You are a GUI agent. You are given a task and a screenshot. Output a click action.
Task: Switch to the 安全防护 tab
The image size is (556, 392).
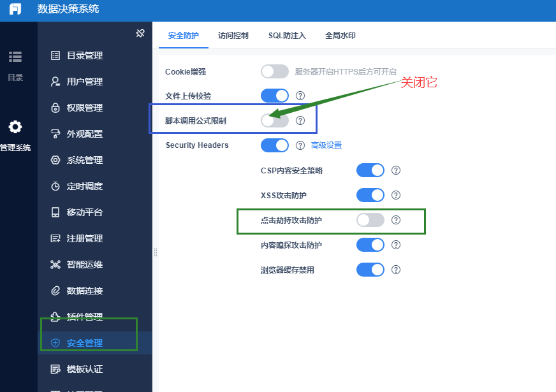click(184, 36)
